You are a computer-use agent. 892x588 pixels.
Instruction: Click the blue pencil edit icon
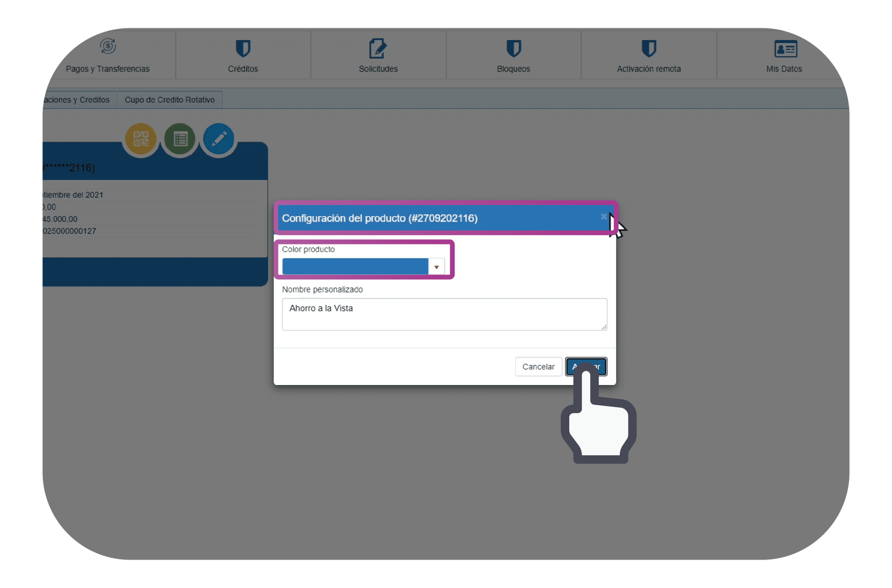(x=219, y=139)
